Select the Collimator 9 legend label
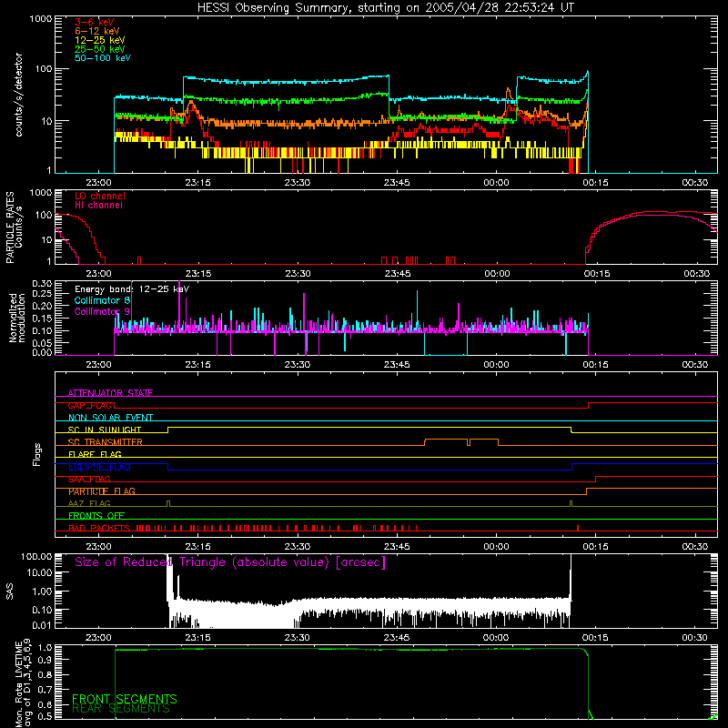728x728 pixels. tap(102, 311)
